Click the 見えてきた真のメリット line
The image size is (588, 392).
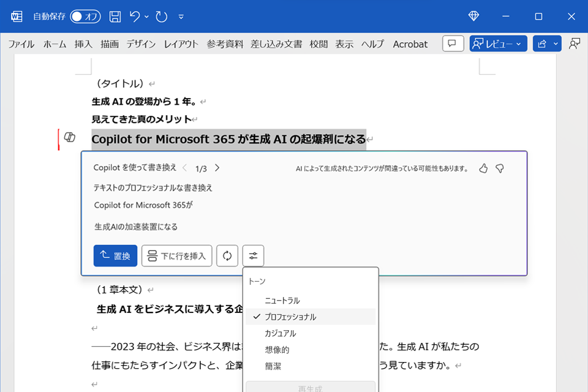(x=141, y=119)
